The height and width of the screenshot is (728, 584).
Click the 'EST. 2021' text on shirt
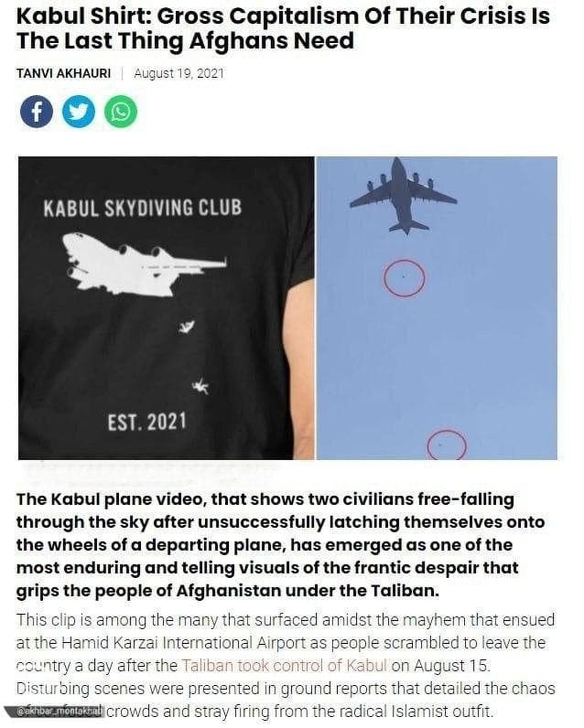[x=147, y=421]
